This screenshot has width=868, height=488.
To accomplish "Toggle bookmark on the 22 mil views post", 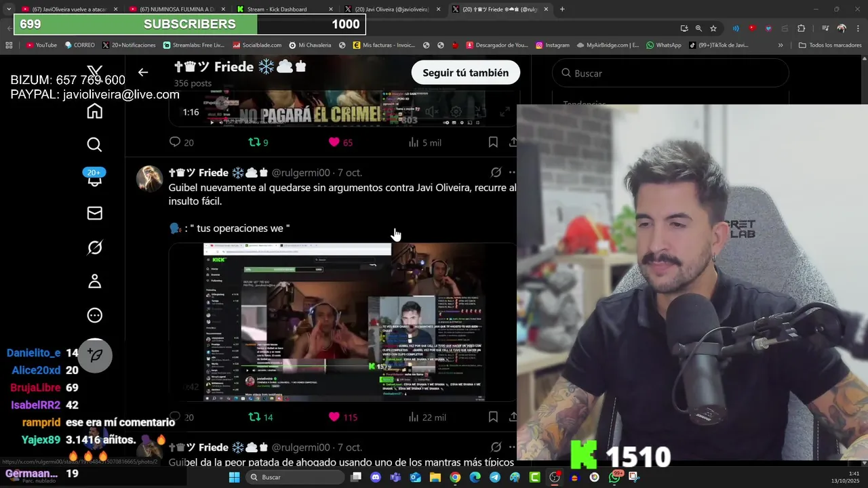I will pos(493,417).
